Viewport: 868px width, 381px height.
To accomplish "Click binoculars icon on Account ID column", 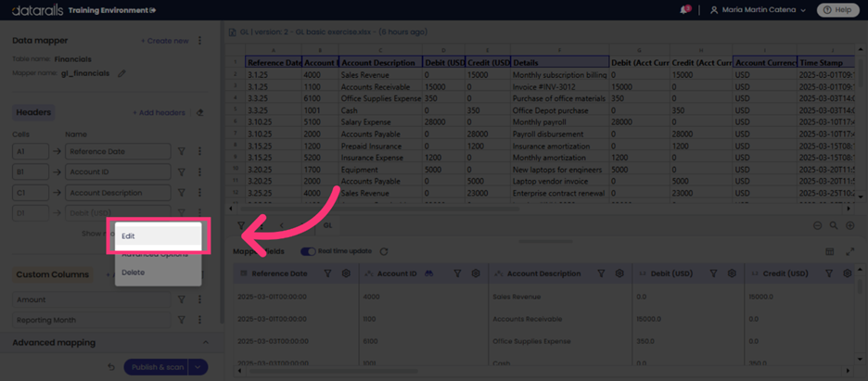I will [x=428, y=273].
